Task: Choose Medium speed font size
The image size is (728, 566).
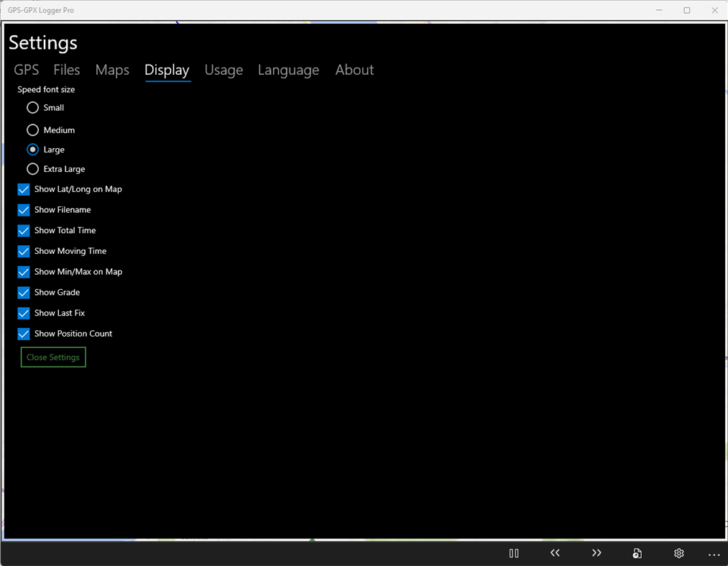Action: coord(32,129)
